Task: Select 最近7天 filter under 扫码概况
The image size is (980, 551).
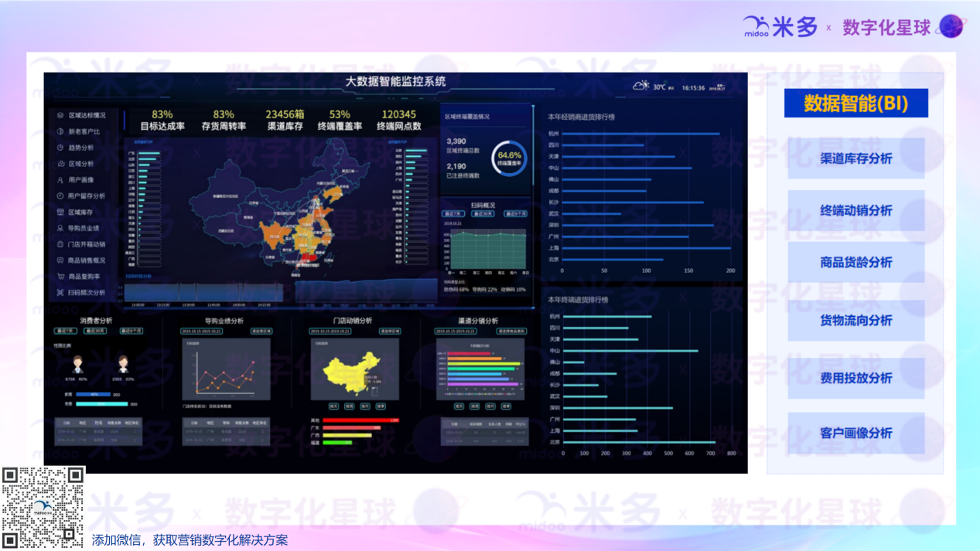Action: tap(452, 214)
